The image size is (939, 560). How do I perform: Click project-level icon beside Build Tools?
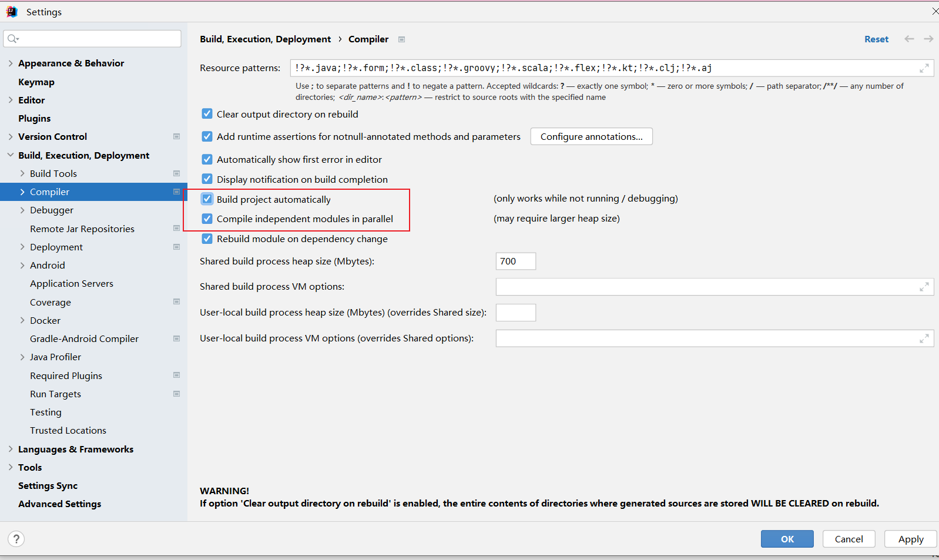click(x=176, y=173)
